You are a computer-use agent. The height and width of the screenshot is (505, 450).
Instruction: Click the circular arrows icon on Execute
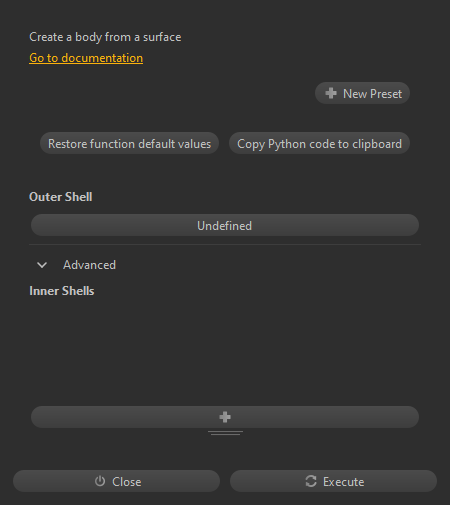[311, 481]
